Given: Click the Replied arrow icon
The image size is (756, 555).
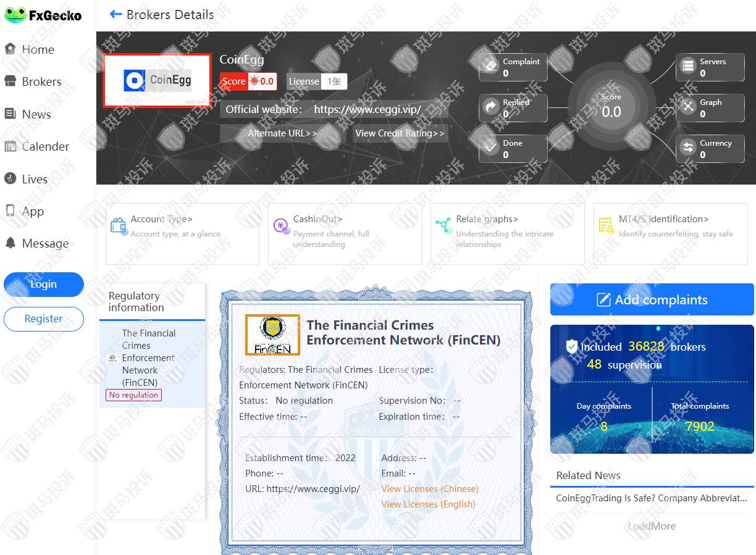Looking at the screenshot, I should tap(490, 107).
